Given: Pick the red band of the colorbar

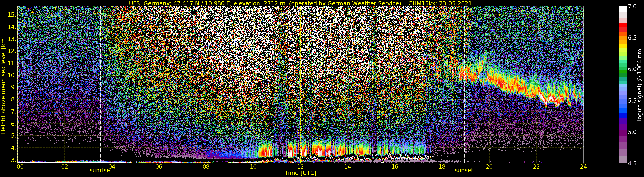Looking at the screenshot, I should point(623,26).
